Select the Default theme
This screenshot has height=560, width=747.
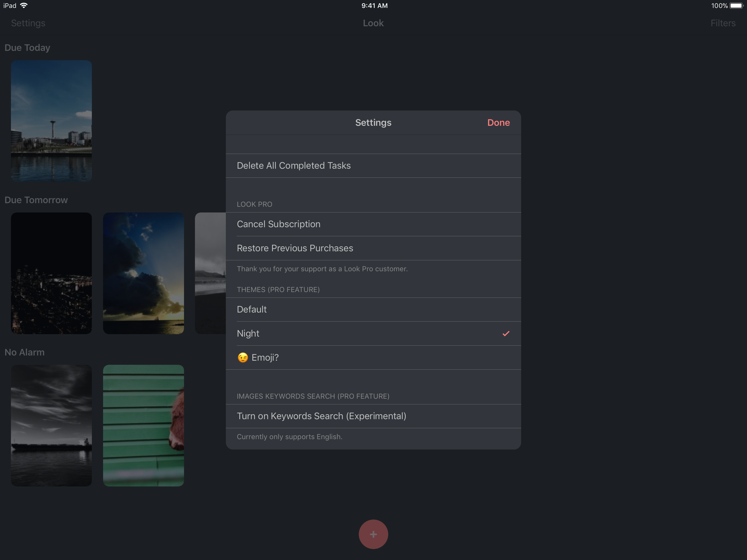tap(373, 309)
